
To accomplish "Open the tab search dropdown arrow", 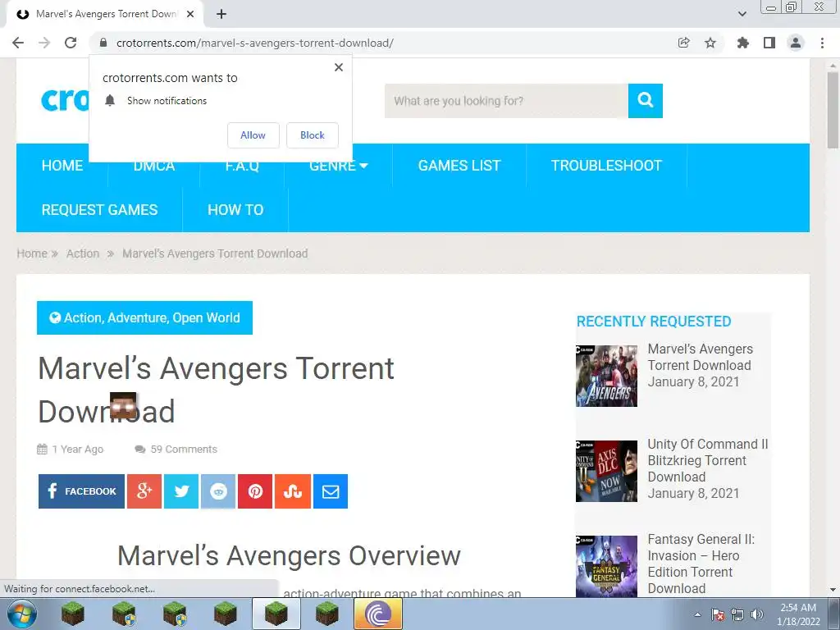I will click(742, 14).
